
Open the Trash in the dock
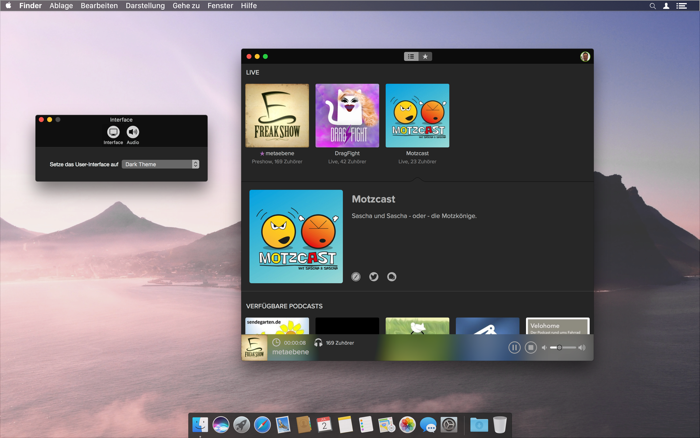[x=500, y=425]
